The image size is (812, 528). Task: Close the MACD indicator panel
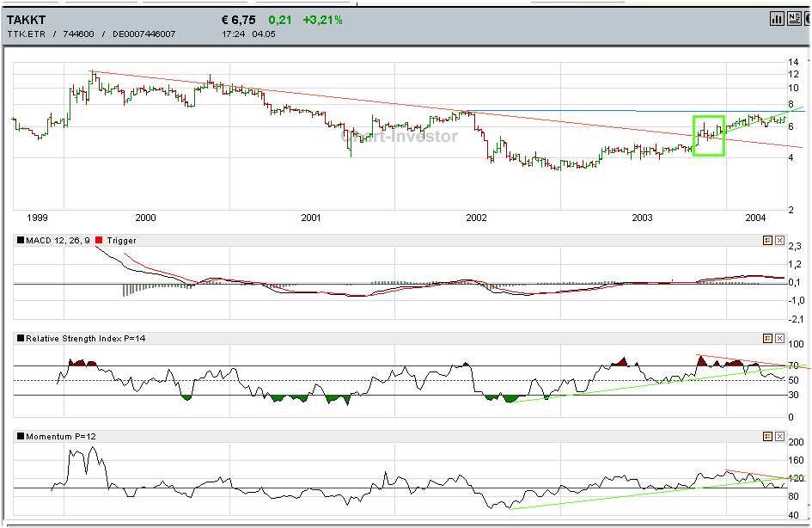coord(779,241)
